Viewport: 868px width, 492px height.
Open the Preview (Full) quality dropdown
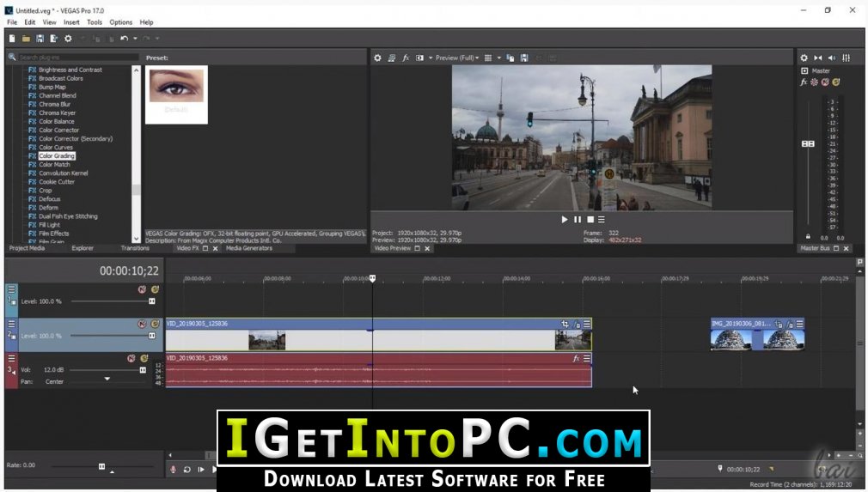pyautogui.click(x=457, y=58)
